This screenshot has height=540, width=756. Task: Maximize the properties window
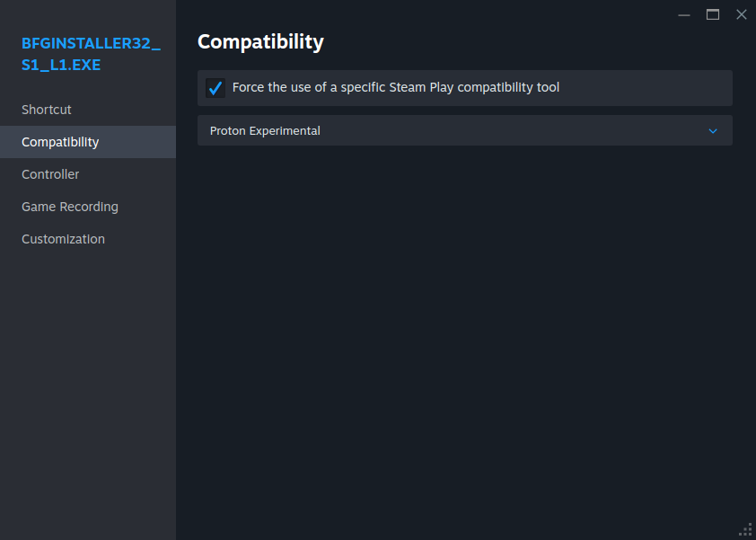[713, 14]
